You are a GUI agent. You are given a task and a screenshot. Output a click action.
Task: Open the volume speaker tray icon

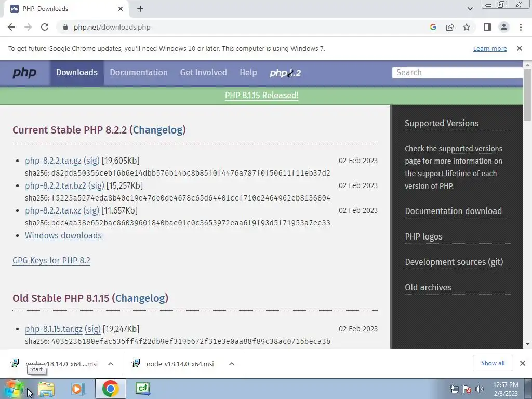coord(480,389)
